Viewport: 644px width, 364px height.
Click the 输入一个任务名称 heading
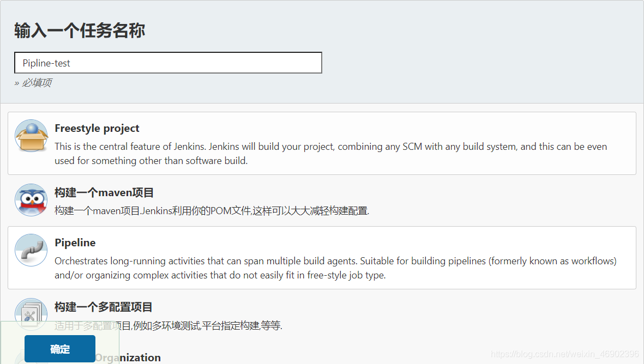pyautogui.click(x=80, y=31)
